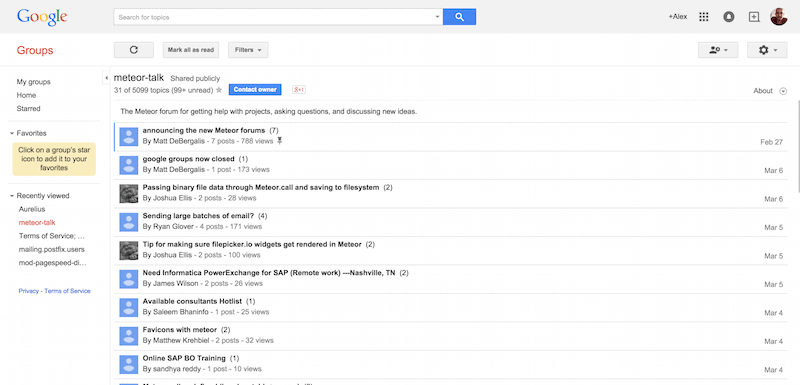Open 'Need Informatica PowerExchange for SAP' topic
Screen dimensions: 800x385
click(x=269, y=273)
